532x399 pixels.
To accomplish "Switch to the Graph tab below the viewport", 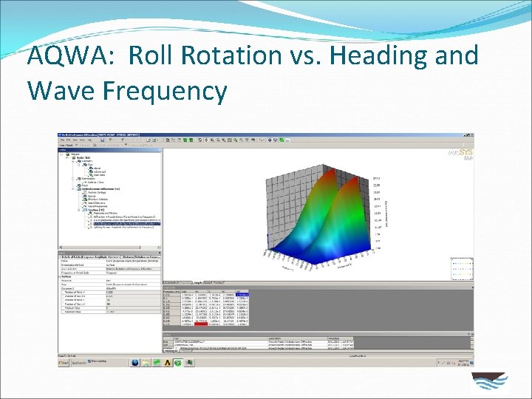I will click(x=198, y=282).
